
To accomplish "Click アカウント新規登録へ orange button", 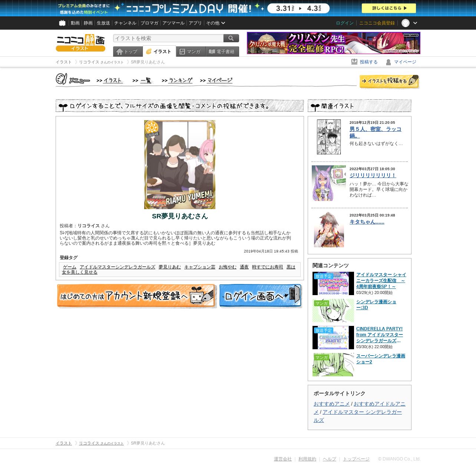I will [136, 296].
